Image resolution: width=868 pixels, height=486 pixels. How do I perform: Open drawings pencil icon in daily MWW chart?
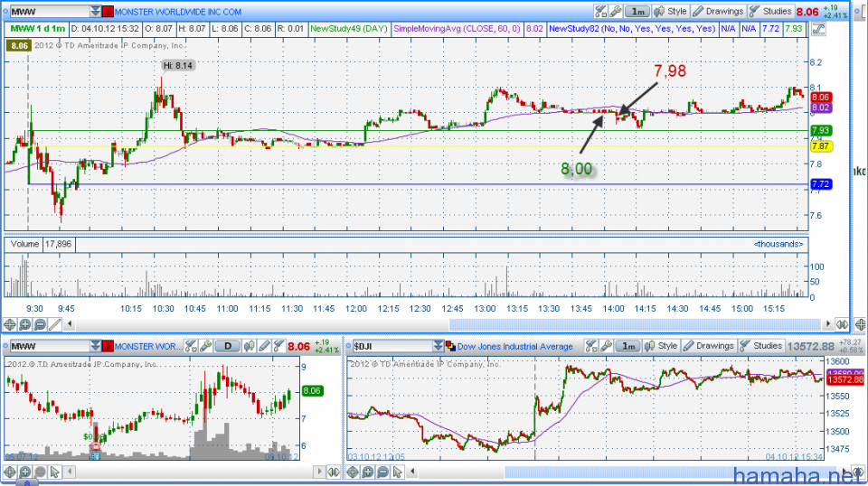coord(264,346)
